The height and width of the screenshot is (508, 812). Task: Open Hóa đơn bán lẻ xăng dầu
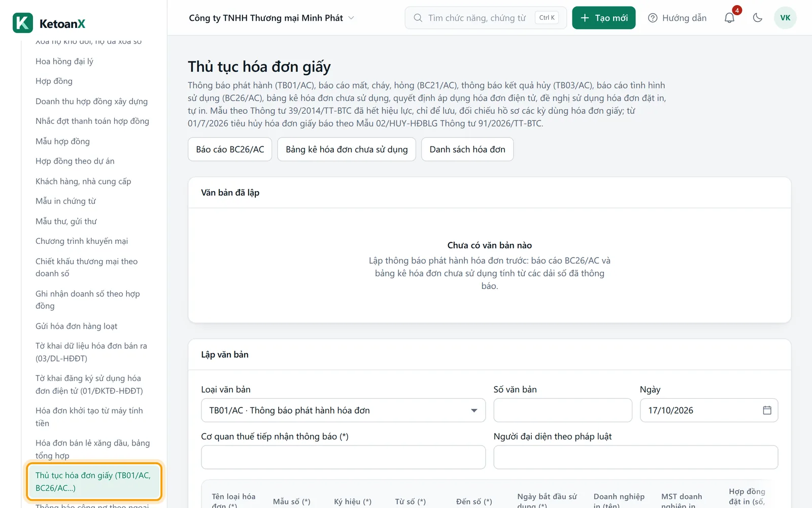click(x=92, y=449)
